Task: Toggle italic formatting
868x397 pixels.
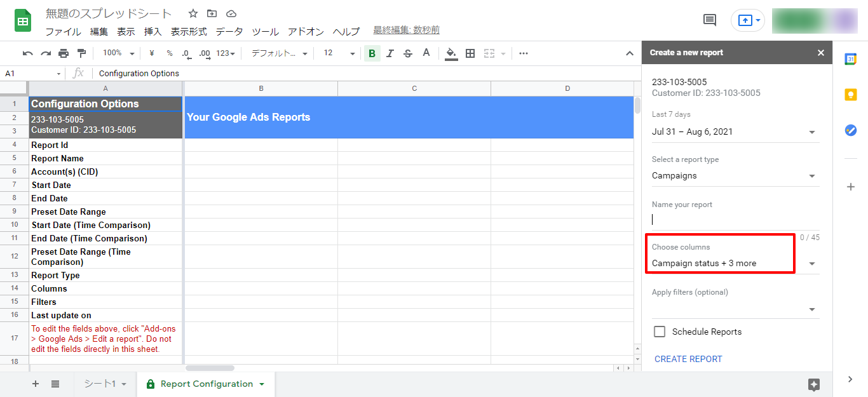Action: click(x=390, y=53)
